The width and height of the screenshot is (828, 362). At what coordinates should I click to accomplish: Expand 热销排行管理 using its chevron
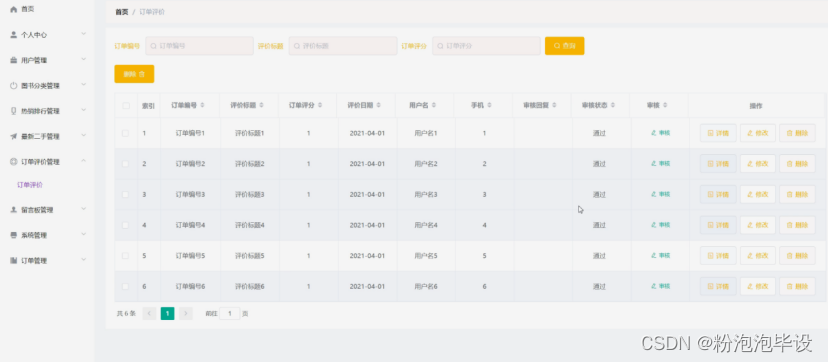pyautogui.click(x=83, y=110)
